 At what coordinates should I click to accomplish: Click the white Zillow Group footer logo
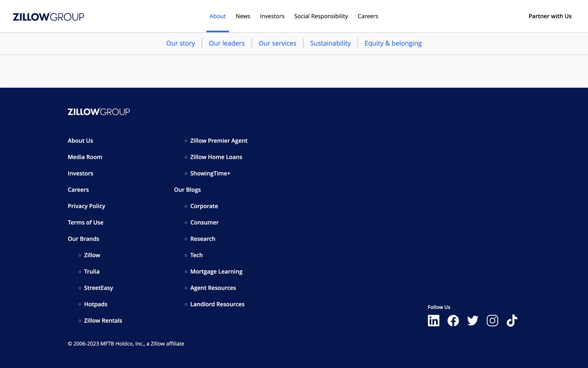point(99,112)
